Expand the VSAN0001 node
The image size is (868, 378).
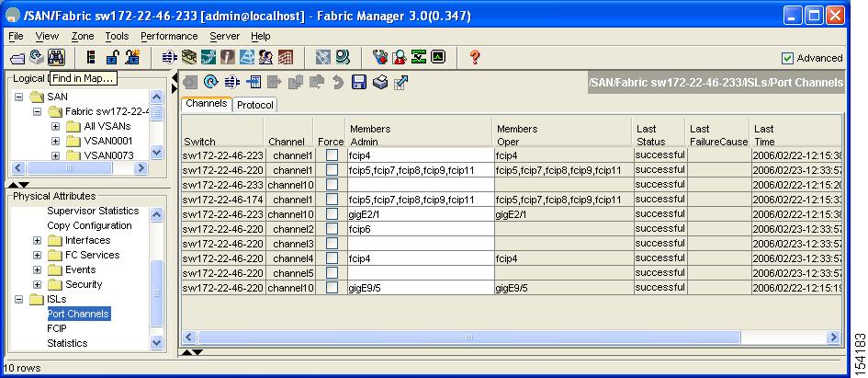click(55, 141)
